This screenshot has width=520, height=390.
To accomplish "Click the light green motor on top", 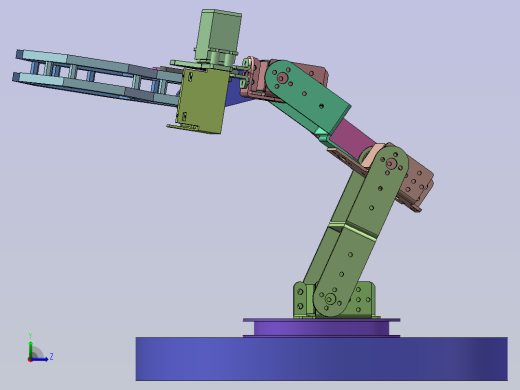I will pos(218,37).
